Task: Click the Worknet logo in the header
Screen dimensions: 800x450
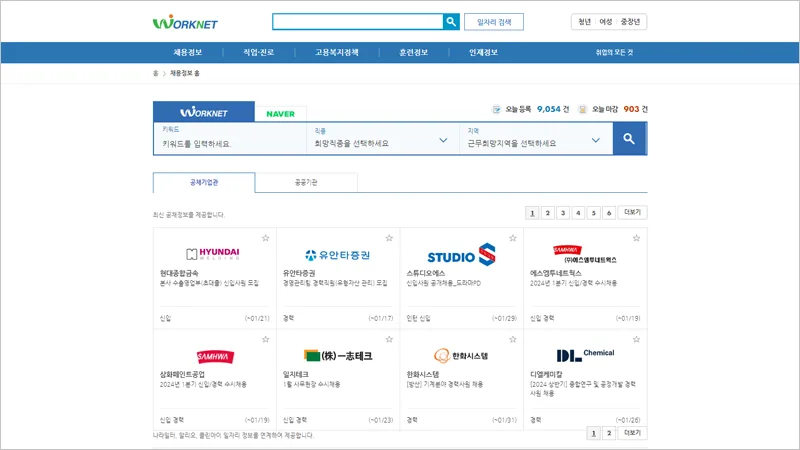Action: tap(185, 22)
